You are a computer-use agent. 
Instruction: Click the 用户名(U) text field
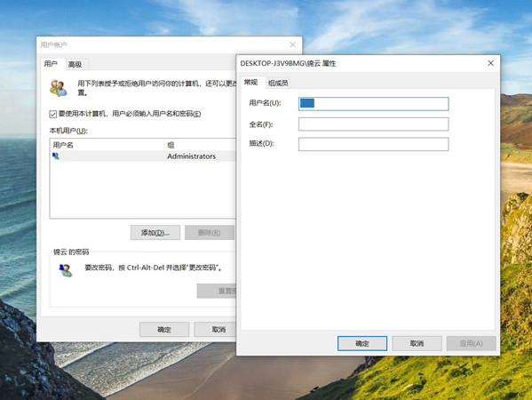point(374,104)
